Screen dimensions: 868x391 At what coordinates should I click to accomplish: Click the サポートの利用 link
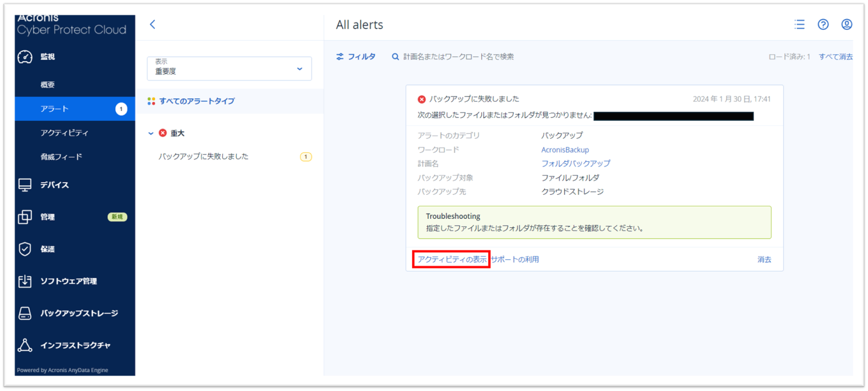pyautogui.click(x=515, y=259)
